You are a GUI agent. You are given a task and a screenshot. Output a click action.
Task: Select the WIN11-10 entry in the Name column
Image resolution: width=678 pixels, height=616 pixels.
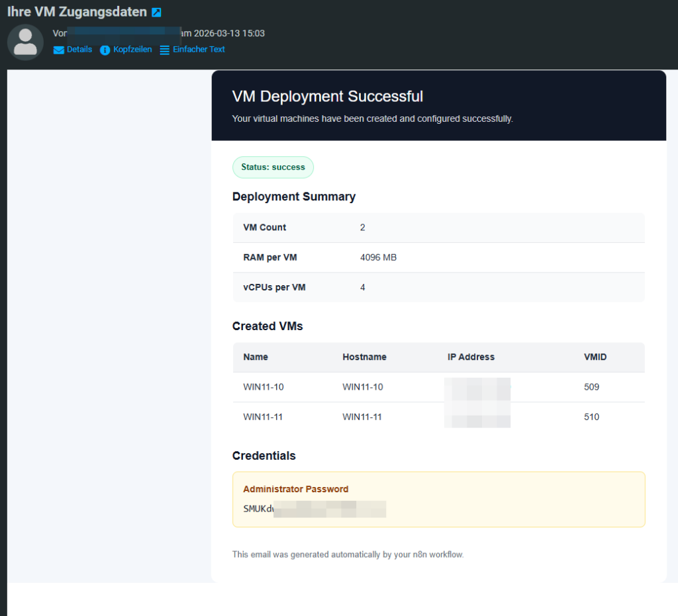click(x=263, y=387)
